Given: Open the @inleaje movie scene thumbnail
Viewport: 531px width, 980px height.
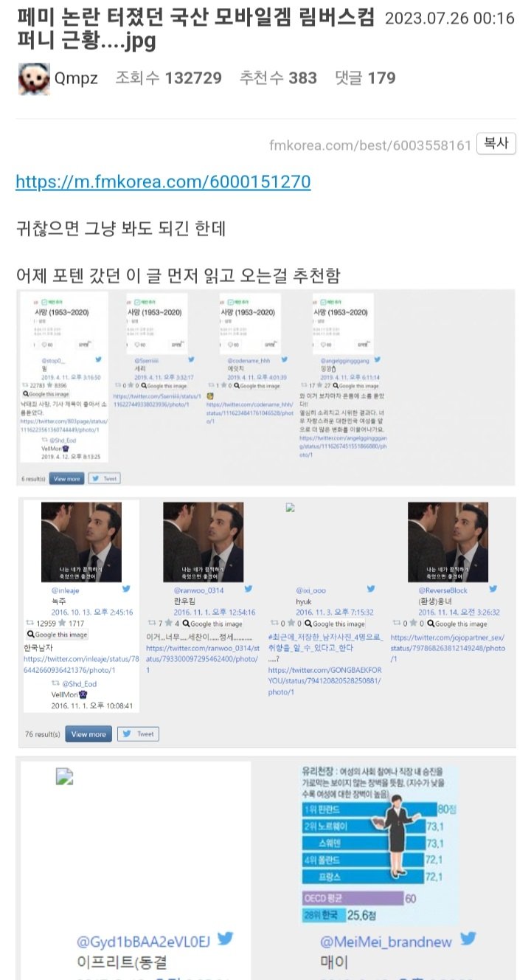Looking at the screenshot, I should pos(81,542).
